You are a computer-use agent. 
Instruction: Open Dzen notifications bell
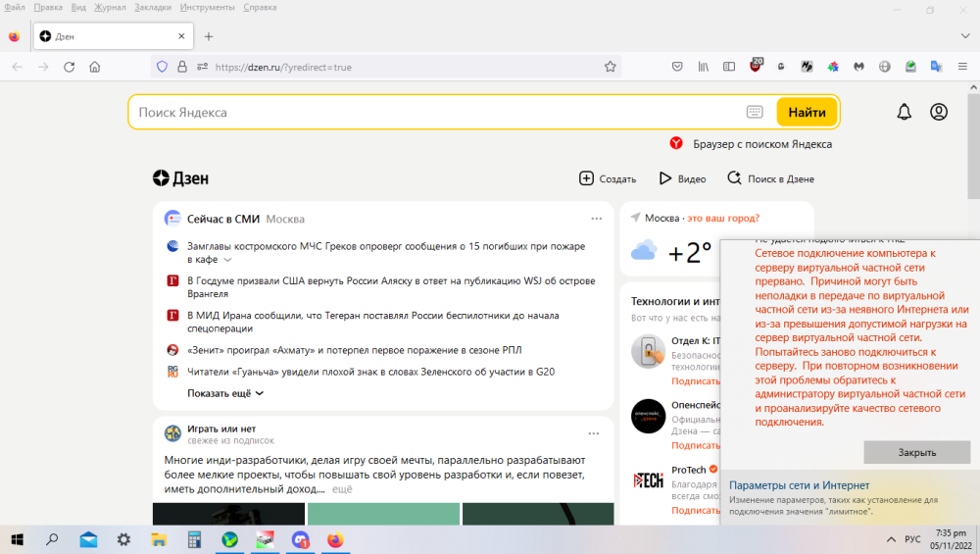[x=904, y=112]
